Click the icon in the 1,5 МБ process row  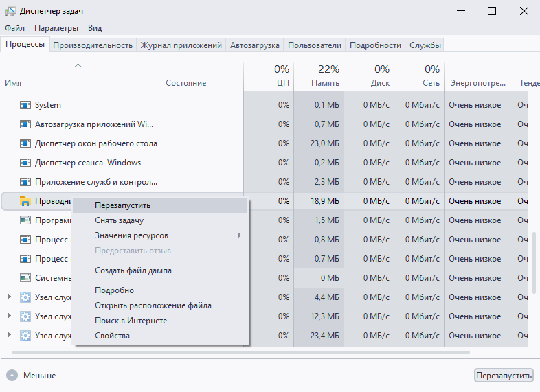(25, 220)
